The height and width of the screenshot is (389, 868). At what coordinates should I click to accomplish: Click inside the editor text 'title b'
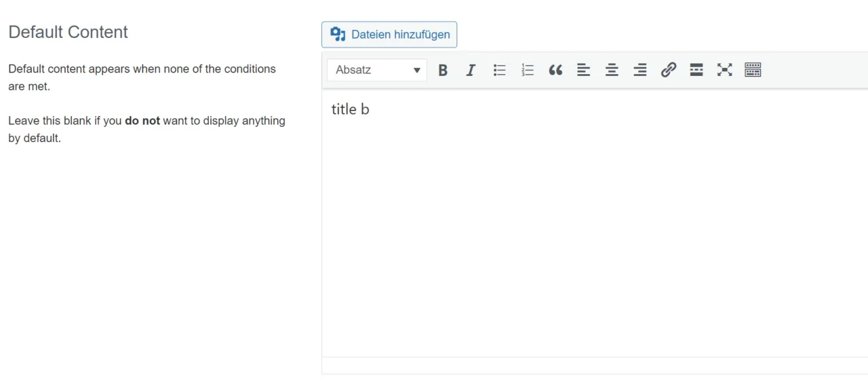[351, 109]
